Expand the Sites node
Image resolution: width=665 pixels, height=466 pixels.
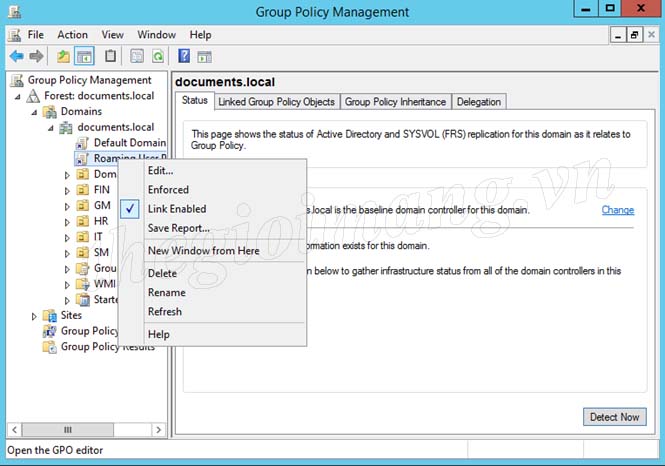point(34,316)
